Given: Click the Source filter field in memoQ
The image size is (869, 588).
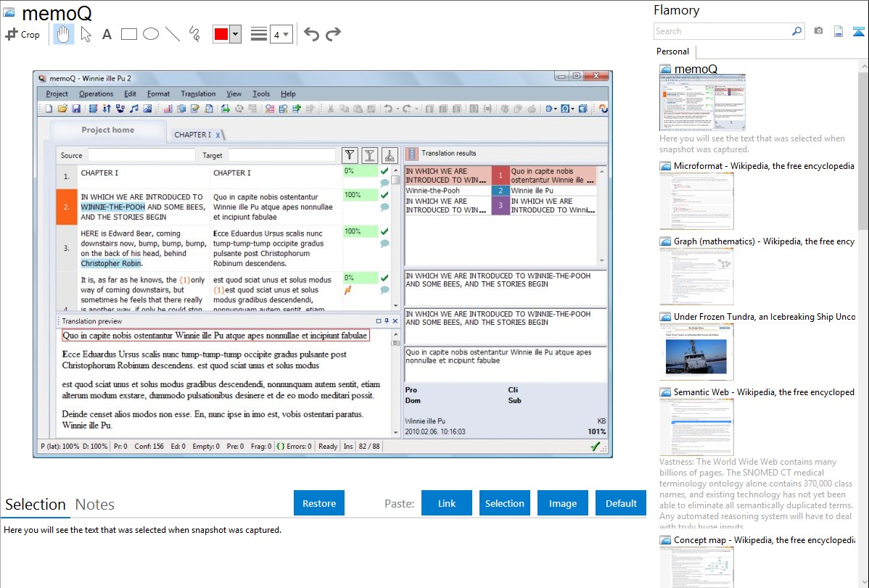Looking at the screenshot, I should tap(141, 155).
